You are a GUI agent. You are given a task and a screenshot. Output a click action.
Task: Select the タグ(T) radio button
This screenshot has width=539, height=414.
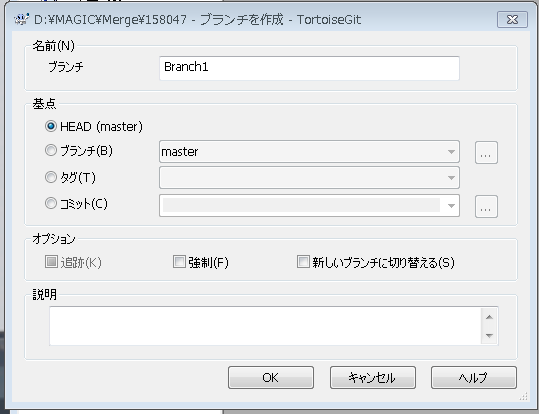51,177
